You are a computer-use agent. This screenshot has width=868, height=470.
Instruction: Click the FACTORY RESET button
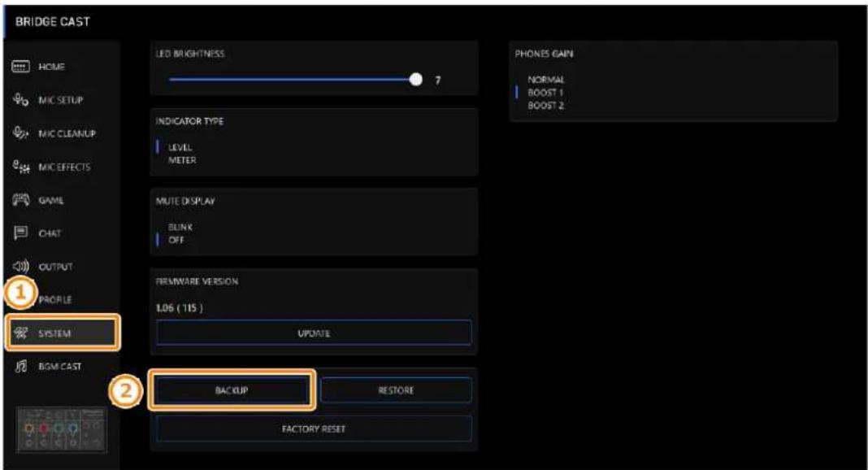314,429
